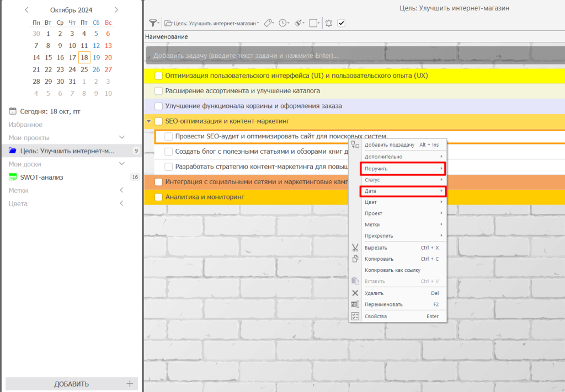This screenshot has width=565, height=392.
Task: Click the Мои проекты heading label
Action: coord(29,137)
